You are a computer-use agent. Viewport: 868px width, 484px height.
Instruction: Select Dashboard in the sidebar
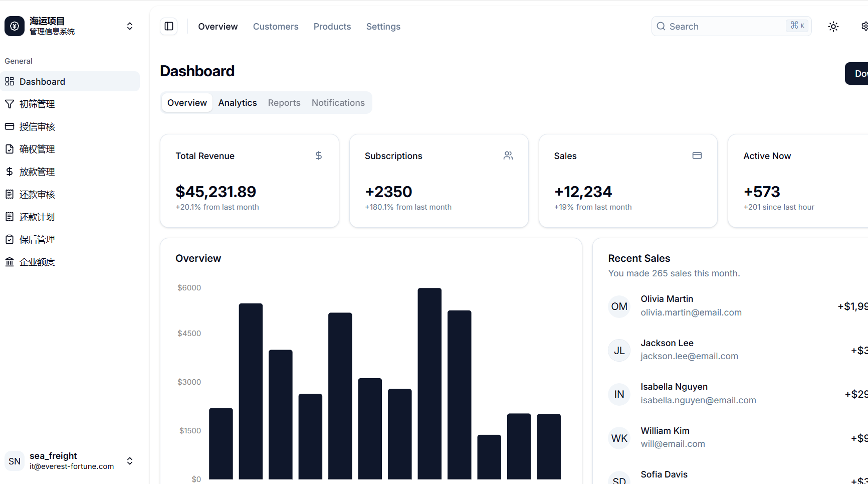click(70, 81)
